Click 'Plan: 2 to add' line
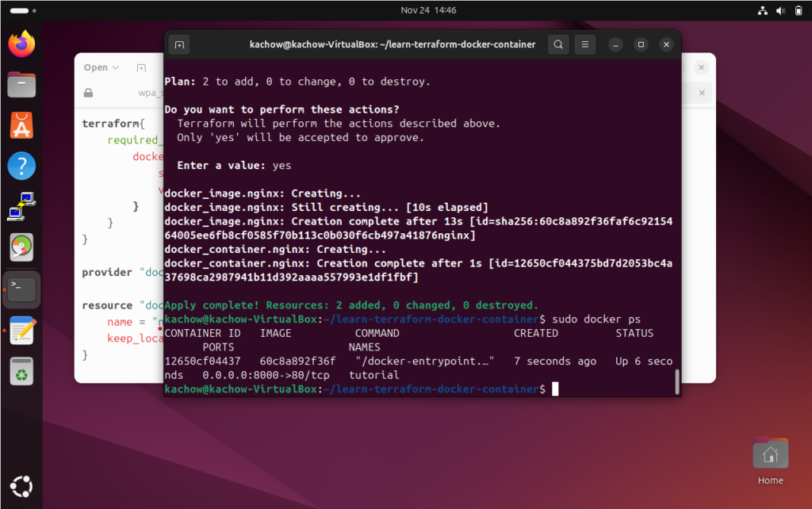Image resolution: width=812 pixels, height=509 pixels. (x=297, y=82)
